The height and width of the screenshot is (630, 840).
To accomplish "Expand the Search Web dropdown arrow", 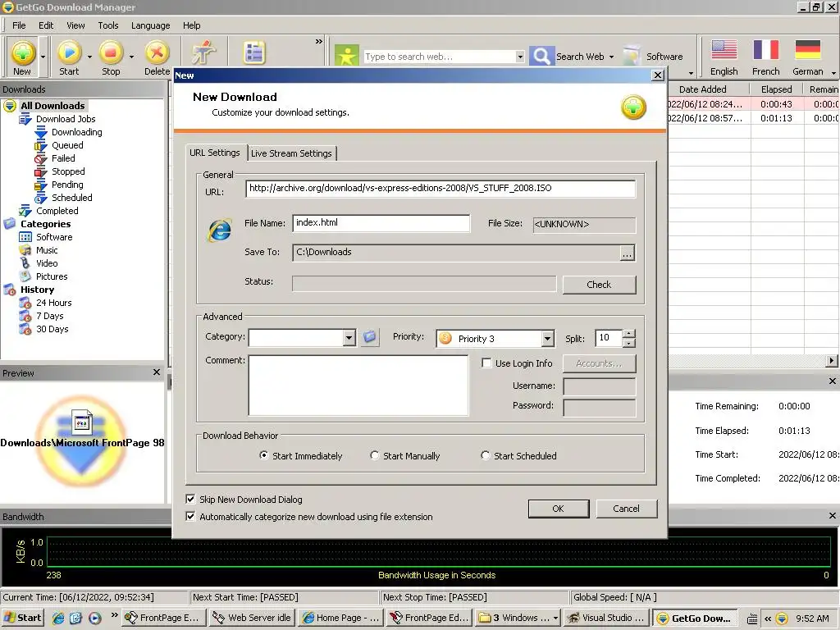I will (611, 57).
